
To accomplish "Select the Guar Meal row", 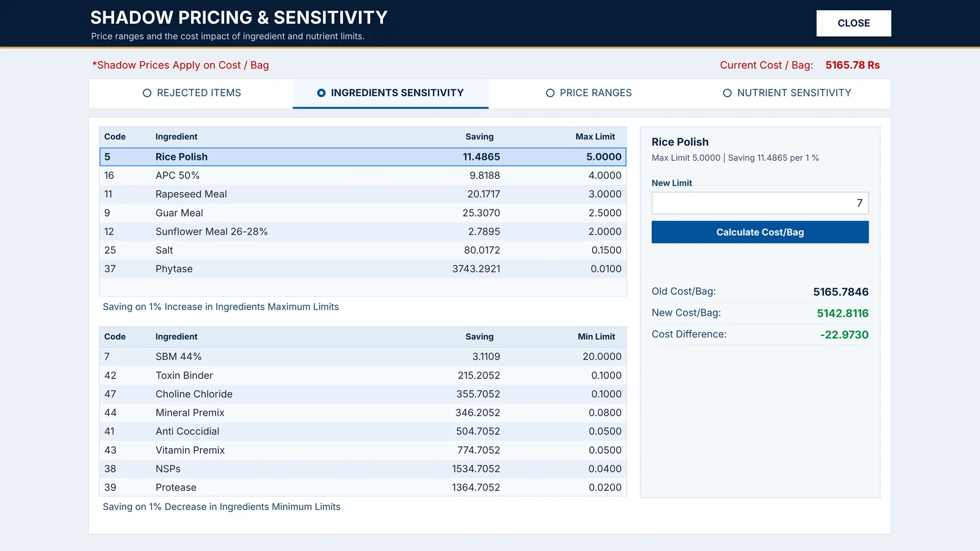I will click(363, 213).
